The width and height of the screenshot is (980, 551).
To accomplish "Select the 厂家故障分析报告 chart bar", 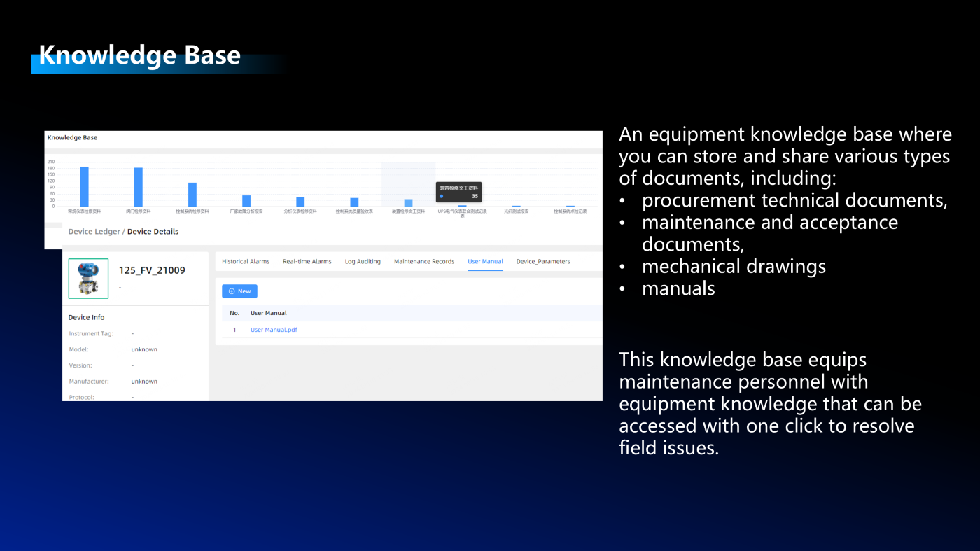I will pyautogui.click(x=246, y=202).
